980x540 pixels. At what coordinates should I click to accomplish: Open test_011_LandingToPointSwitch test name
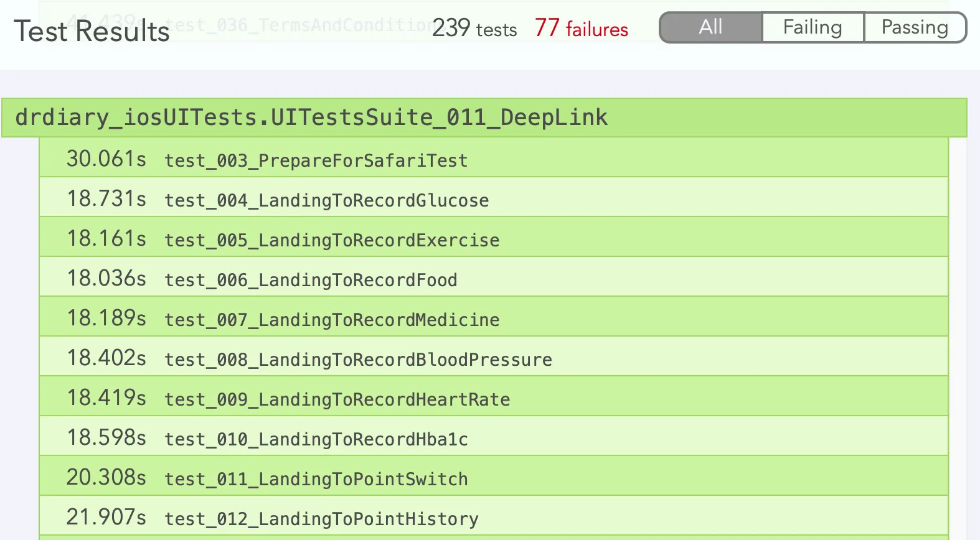[x=316, y=479]
